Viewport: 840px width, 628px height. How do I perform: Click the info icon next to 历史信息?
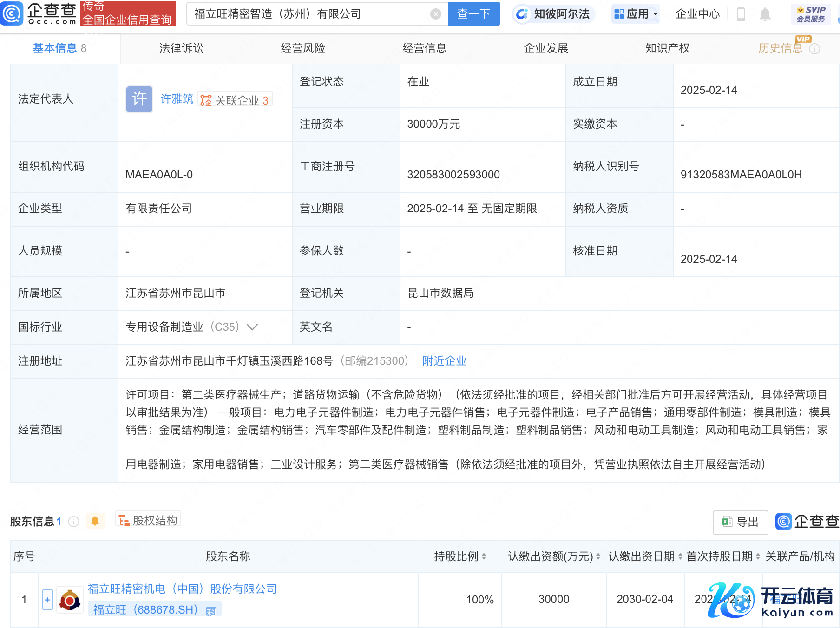[x=814, y=49]
